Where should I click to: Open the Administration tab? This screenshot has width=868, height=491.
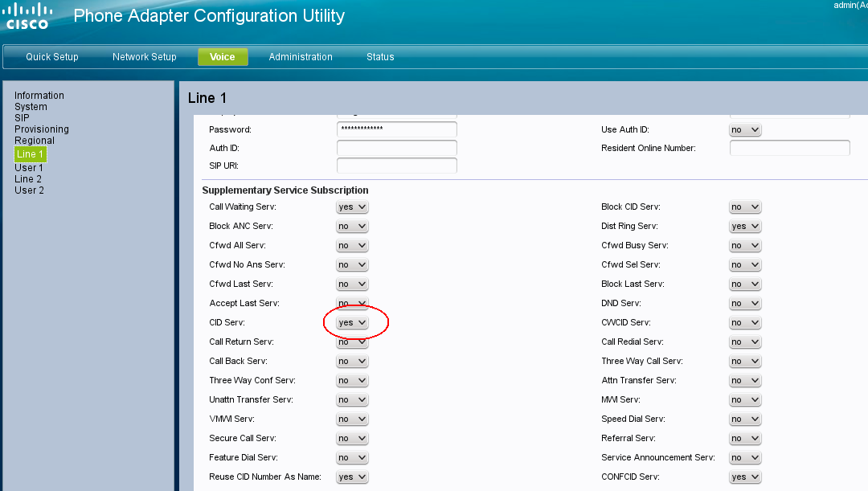301,57
